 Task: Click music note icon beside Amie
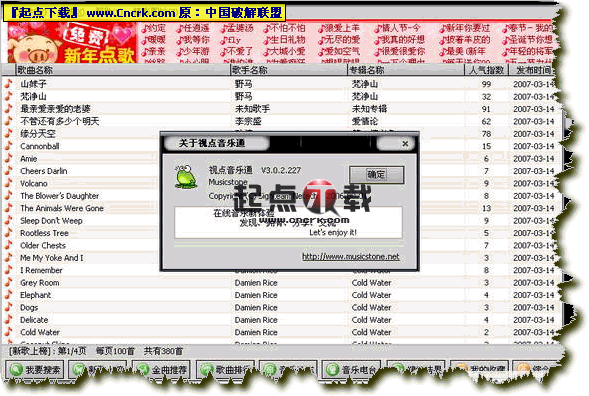click(8, 158)
